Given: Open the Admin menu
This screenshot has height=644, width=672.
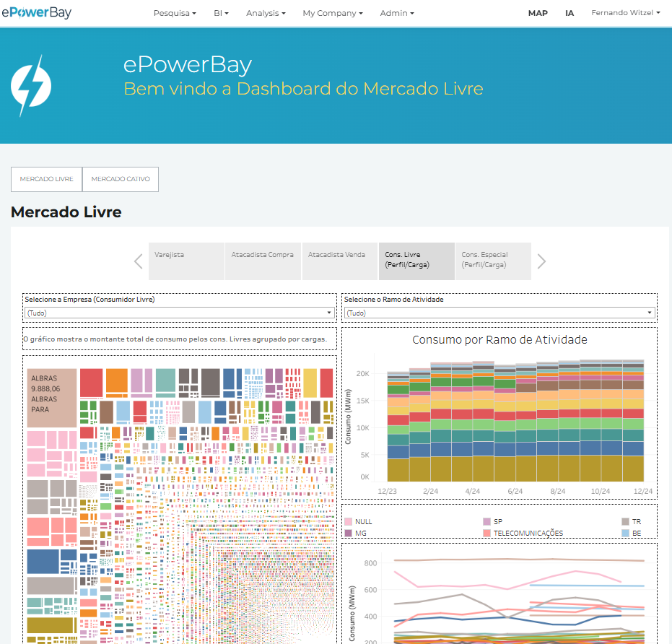Looking at the screenshot, I should point(397,12).
